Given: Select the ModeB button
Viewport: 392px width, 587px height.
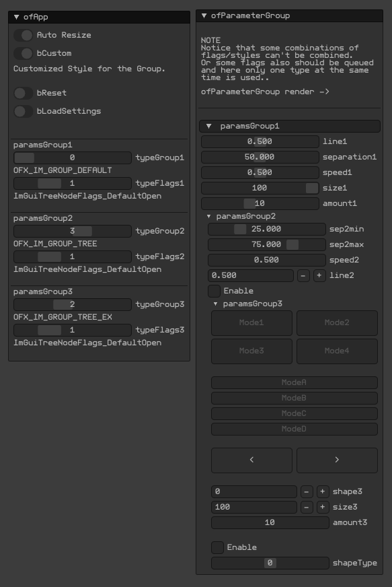Looking at the screenshot, I should click(295, 398).
